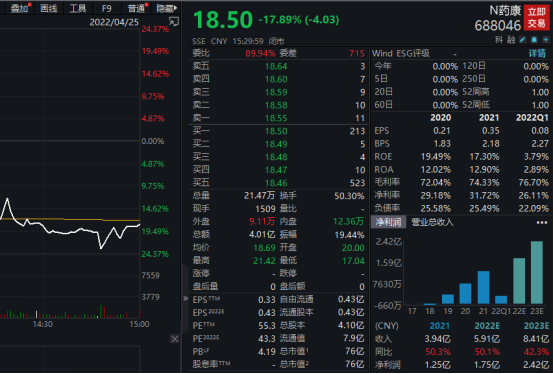The image size is (553, 374).
Task: Click the 毛利率 2022Q1 value 76.70%
Action: coord(534,183)
